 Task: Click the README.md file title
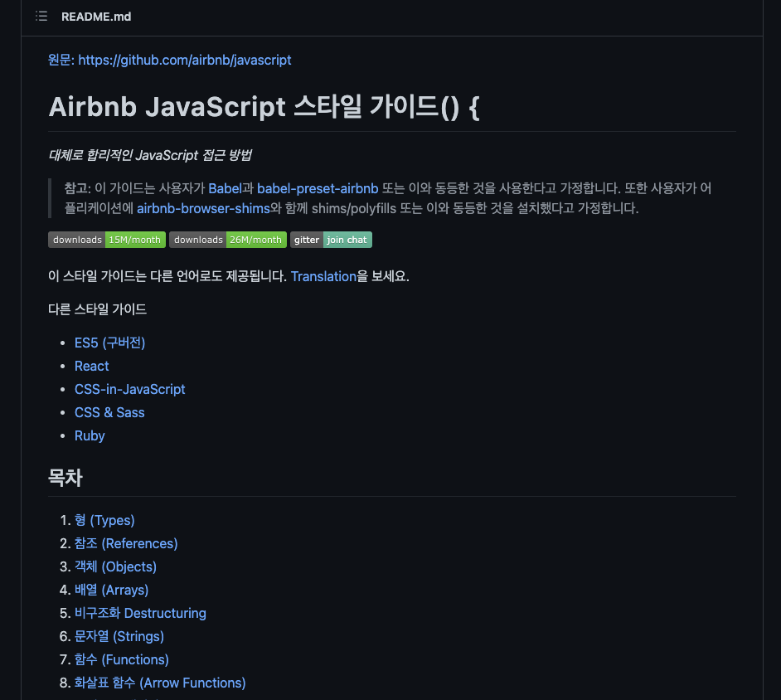pos(96,17)
